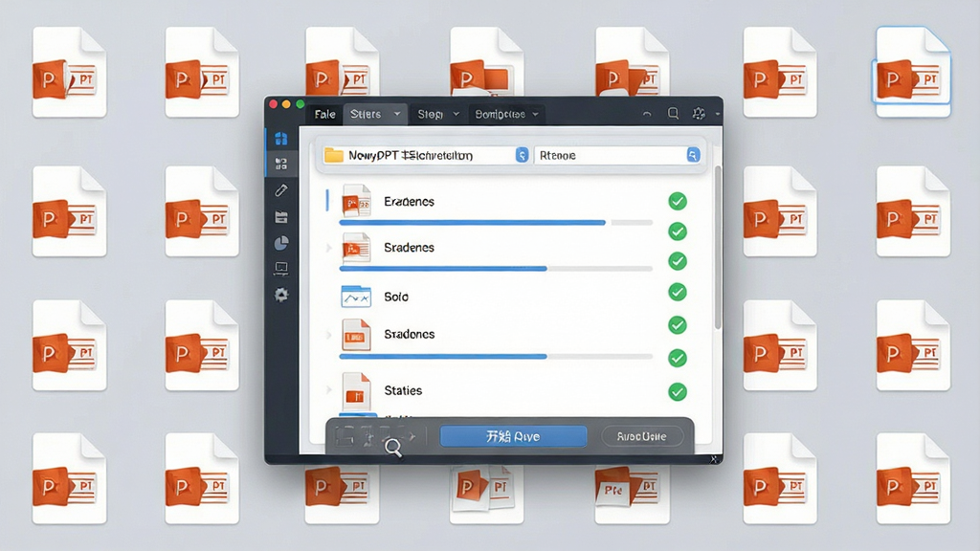Open the sidebar gear settings icon
The width and height of the screenshot is (980, 551).
pos(281,295)
